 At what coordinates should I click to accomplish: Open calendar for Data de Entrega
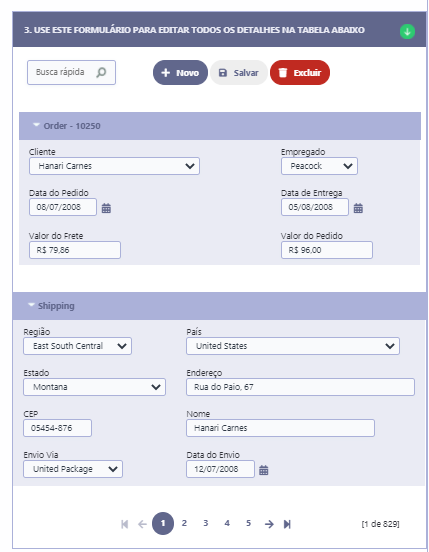tap(358, 208)
